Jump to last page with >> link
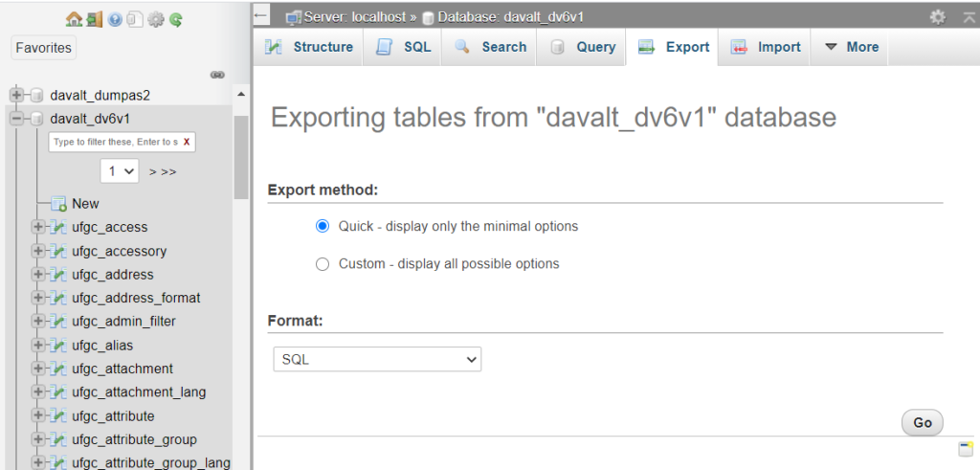 (x=168, y=172)
